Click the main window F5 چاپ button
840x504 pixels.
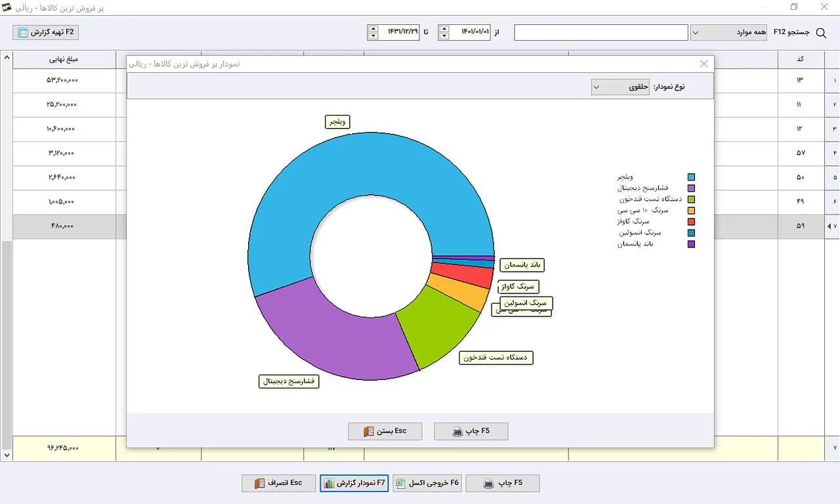pos(503,483)
